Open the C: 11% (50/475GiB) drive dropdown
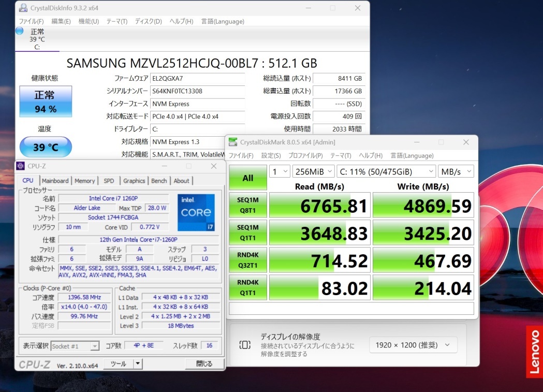543x392 pixels. pyautogui.click(x=387, y=171)
